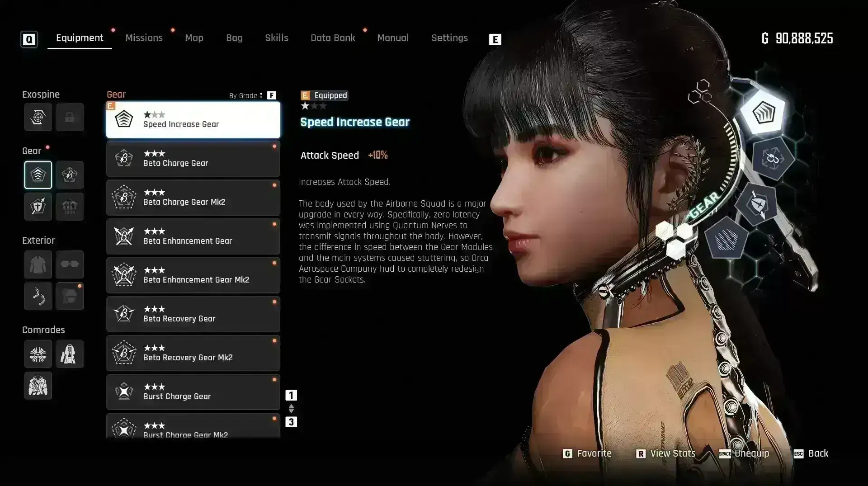Select the shield-shaped third Gear slot
Viewport: 868px width, 486px height.
pyautogui.click(x=38, y=207)
